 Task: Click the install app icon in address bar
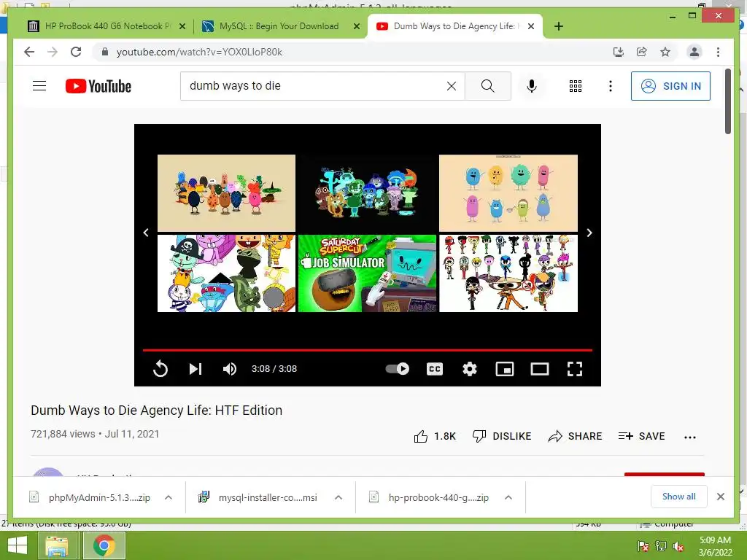click(619, 52)
